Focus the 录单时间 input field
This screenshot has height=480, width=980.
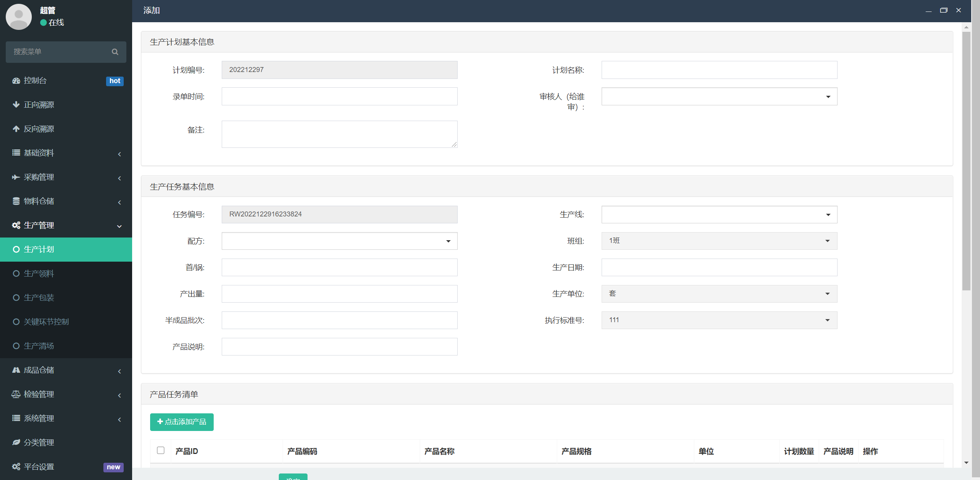coord(339,97)
